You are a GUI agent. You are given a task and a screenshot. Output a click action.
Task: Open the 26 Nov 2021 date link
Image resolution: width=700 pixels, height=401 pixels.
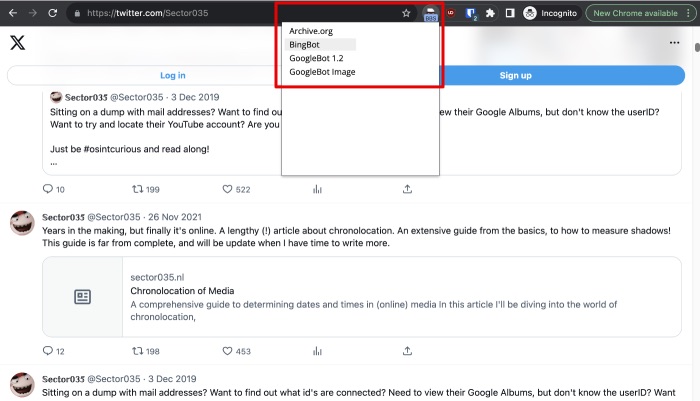(x=175, y=217)
